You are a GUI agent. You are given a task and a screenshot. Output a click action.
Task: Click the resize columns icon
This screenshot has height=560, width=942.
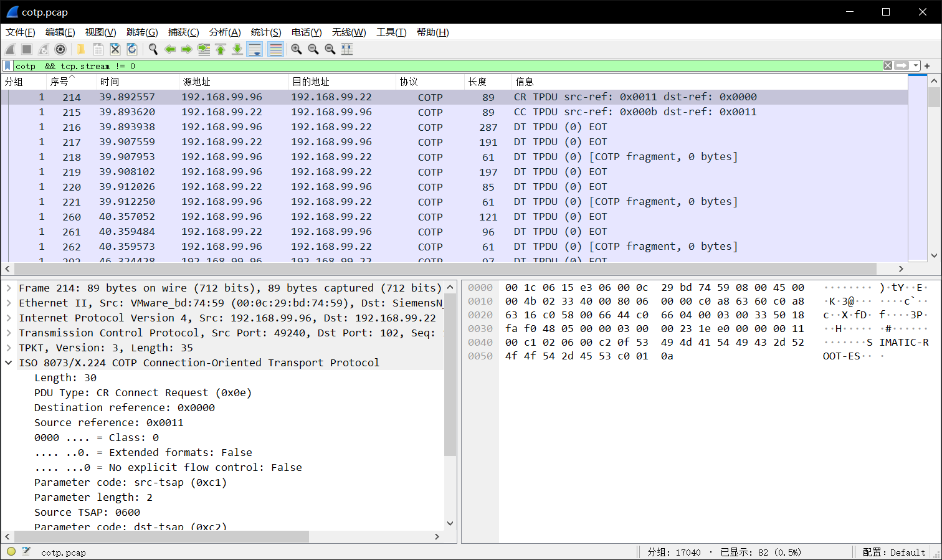[347, 49]
